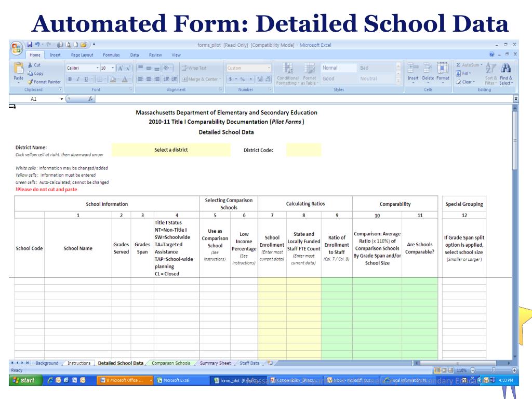
Task: Toggle Italic formatting
Action: 78,79
